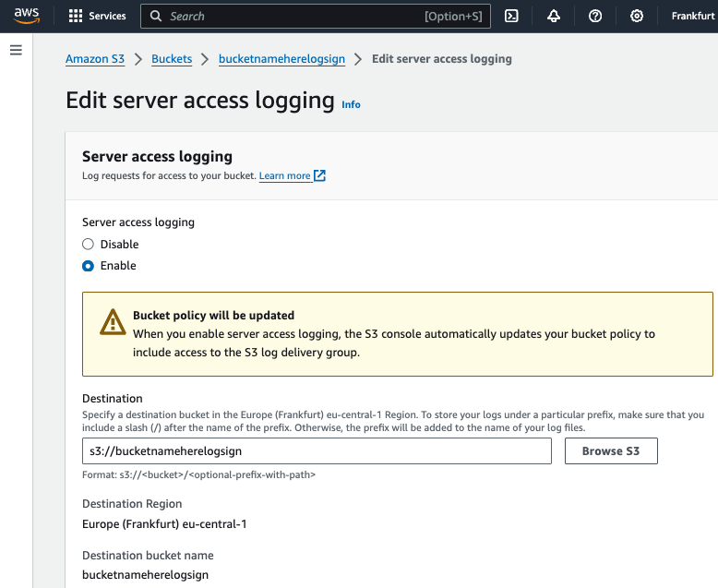Go to Buckets breadcrumb link
This screenshot has height=588, width=718.
pos(172,59)
